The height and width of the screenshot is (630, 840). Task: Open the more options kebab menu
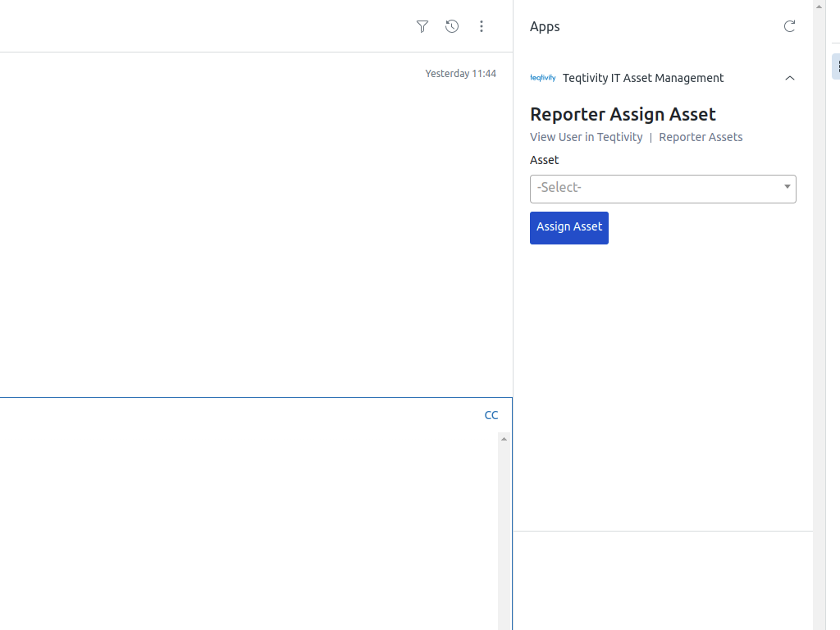pos(482,26)
